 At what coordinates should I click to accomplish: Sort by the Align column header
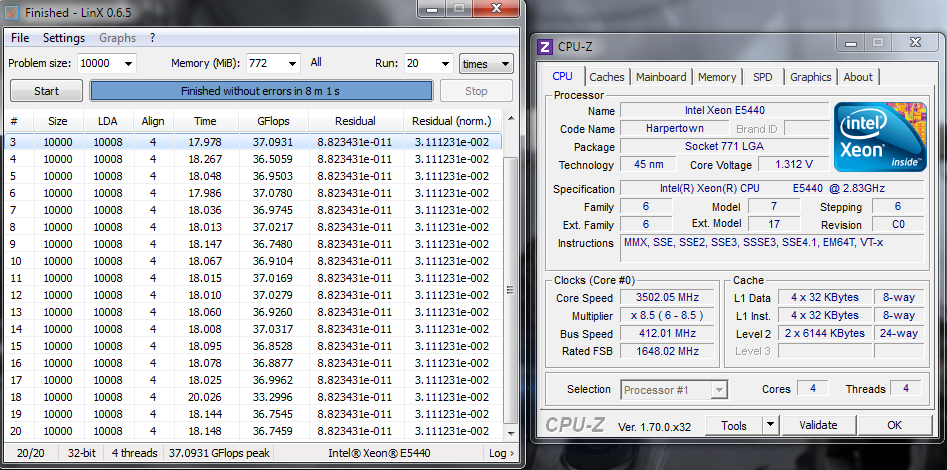point(153,121)
